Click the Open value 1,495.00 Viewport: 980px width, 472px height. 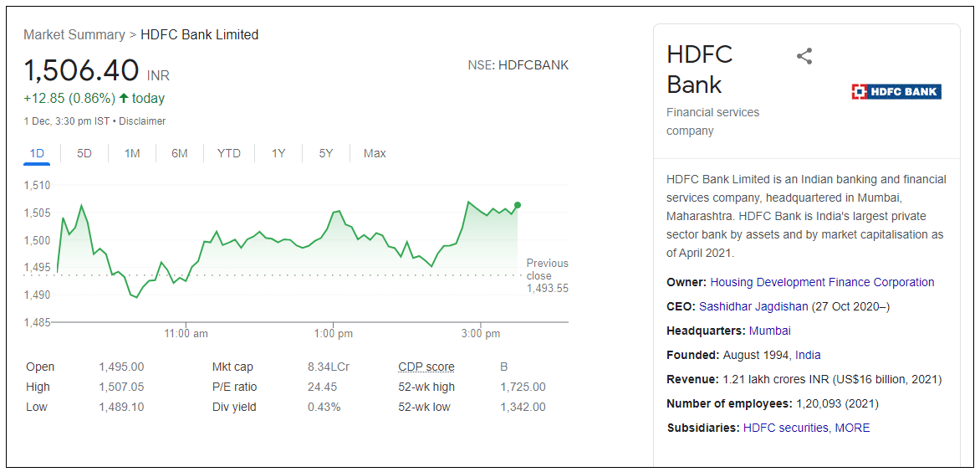coord(121,367)
